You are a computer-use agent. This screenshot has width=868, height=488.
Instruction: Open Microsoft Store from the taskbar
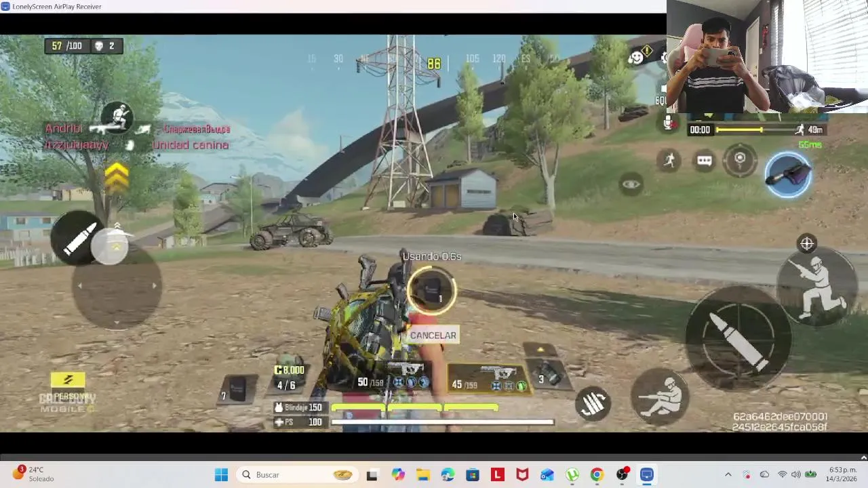tap(473, 474)
